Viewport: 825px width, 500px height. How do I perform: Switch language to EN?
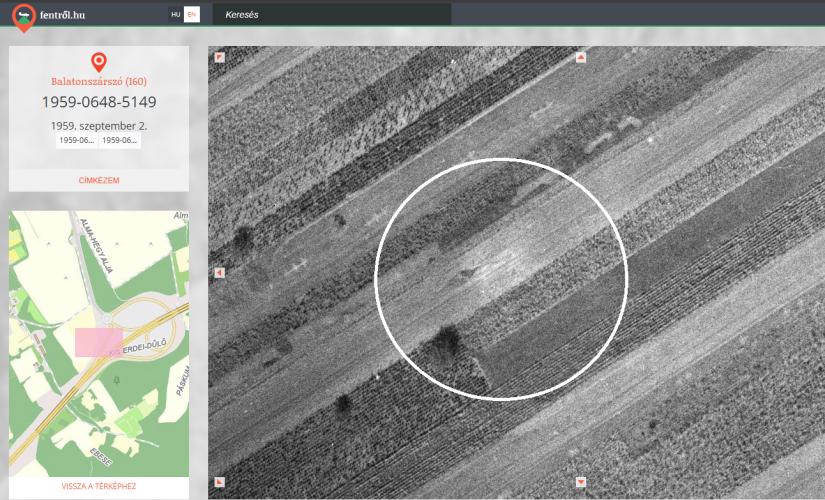click(x=192, y=15)
